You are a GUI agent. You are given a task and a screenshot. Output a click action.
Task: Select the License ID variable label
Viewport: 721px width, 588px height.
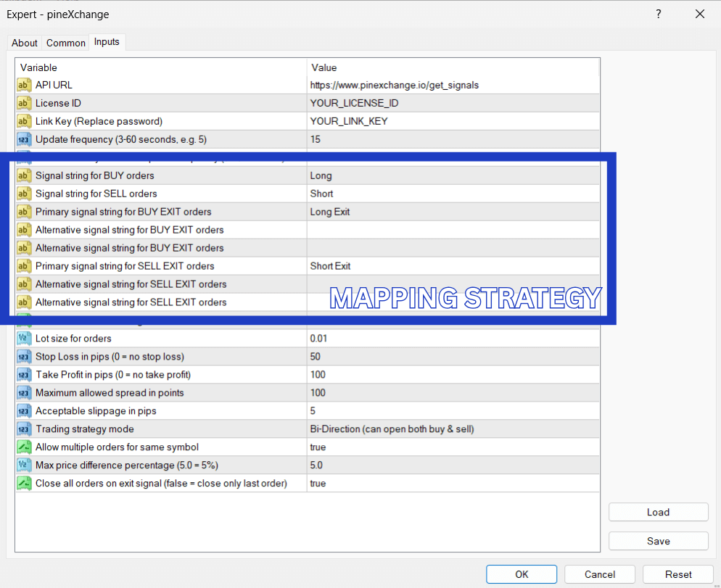[x=58, y=103]
